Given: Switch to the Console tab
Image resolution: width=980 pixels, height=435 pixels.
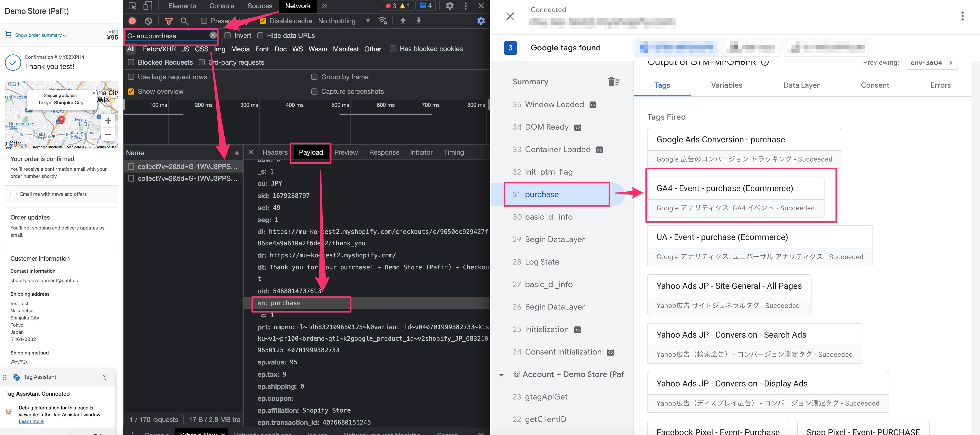Looking at the screenshot, I should click(221, 6).
